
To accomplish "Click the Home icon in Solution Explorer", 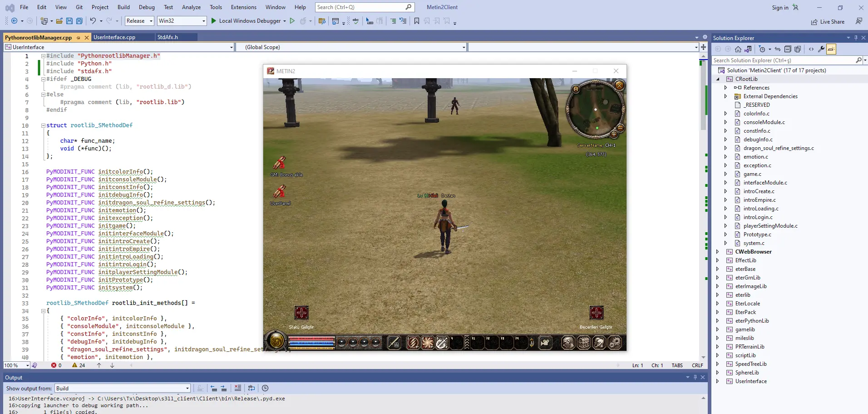I will (x=738, y=49).
